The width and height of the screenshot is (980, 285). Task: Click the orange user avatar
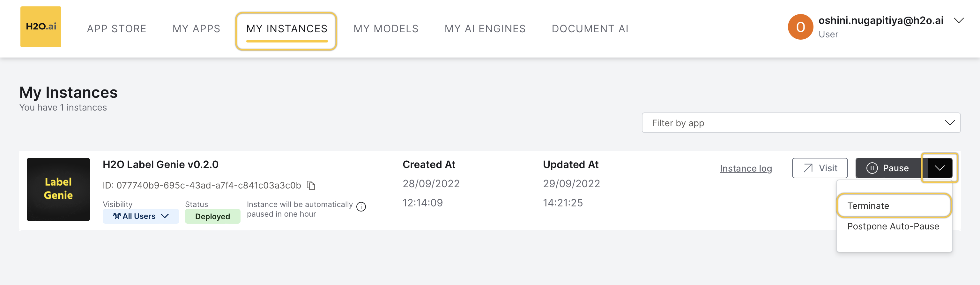point(800,27)
